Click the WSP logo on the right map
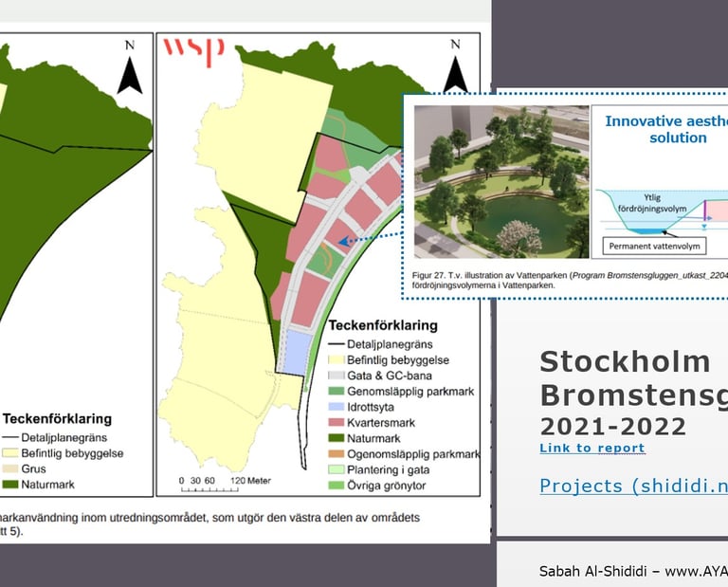 [193, 51]
